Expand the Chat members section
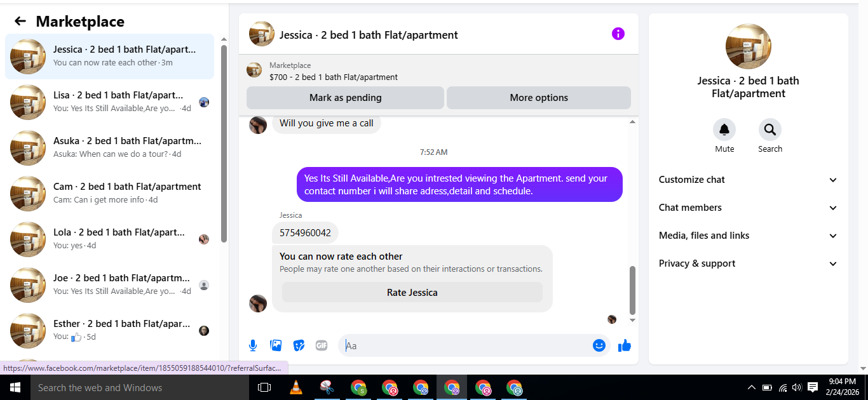This screenshot has width=868, height=400. click(749, 208)
